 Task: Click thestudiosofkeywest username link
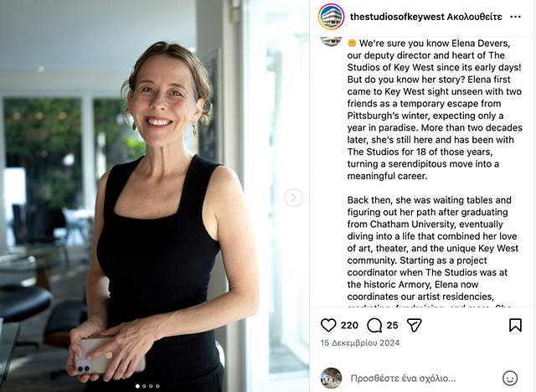pos(397,17)
